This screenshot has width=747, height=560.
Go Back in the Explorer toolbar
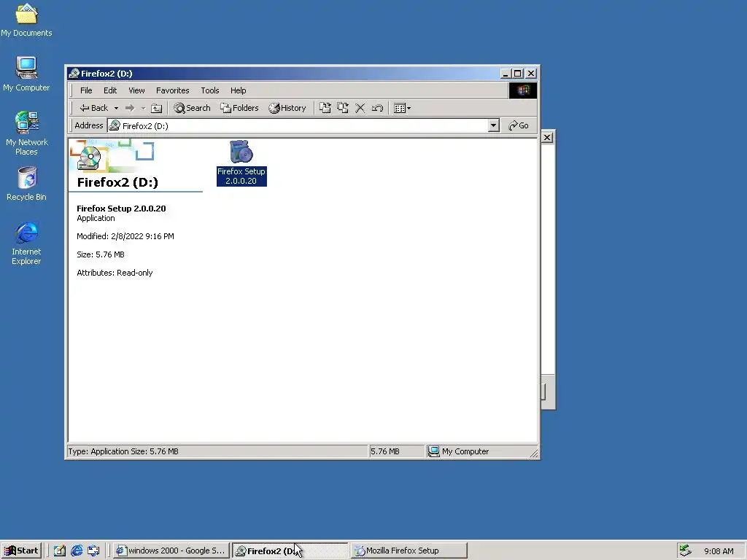click(x=94, y=108)
